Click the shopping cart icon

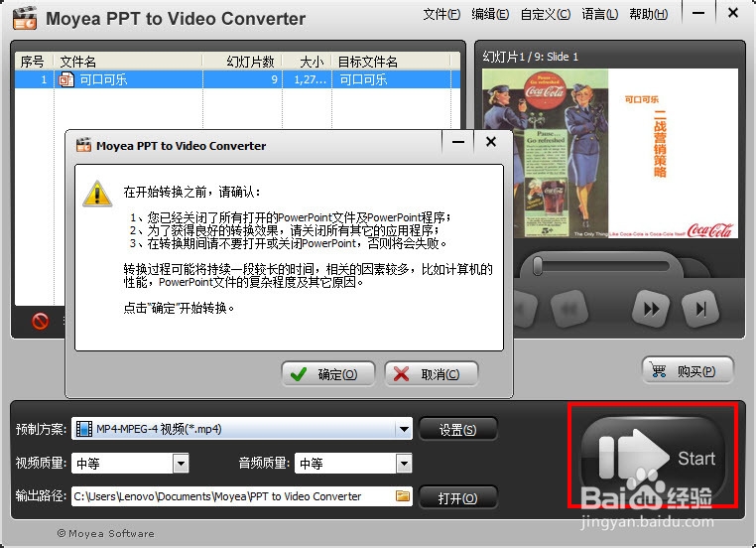point(658,370)
